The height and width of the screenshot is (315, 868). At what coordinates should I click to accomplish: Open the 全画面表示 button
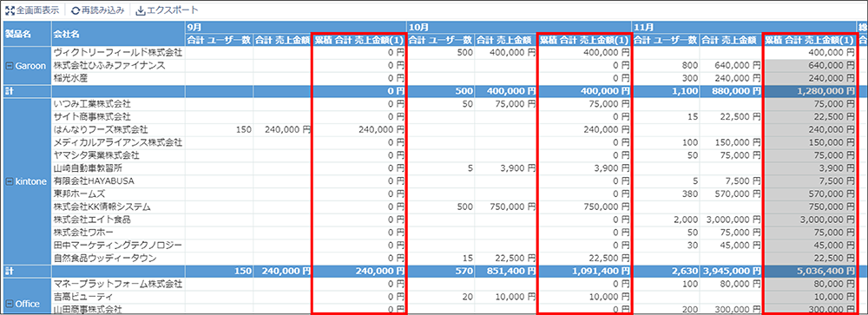tap(32, 10)
